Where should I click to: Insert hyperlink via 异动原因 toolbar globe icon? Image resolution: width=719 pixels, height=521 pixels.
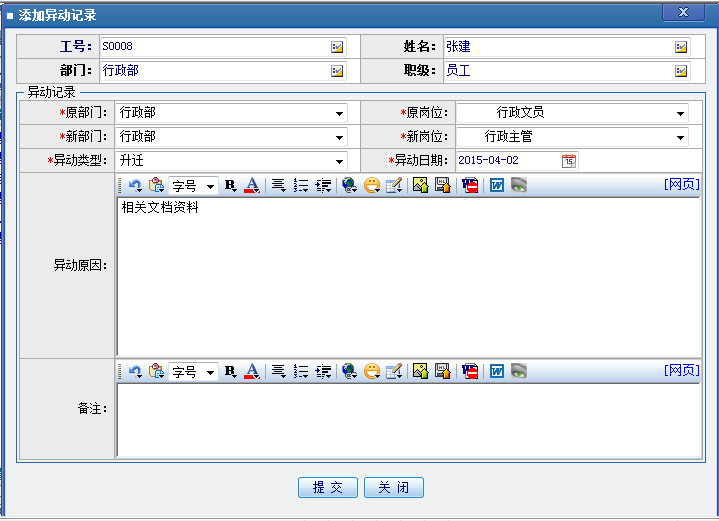coord(349,185)
